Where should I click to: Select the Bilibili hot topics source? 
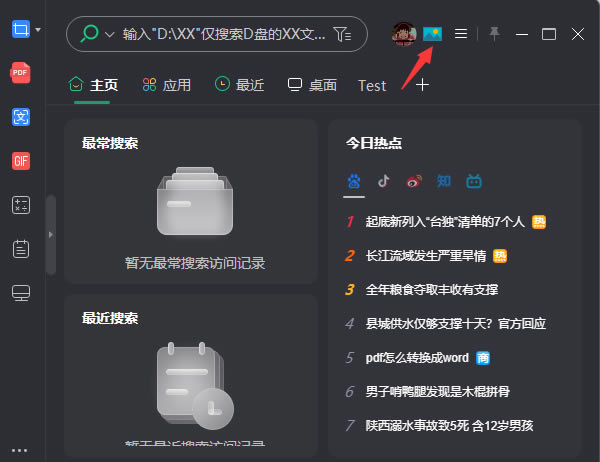[474, 181]
